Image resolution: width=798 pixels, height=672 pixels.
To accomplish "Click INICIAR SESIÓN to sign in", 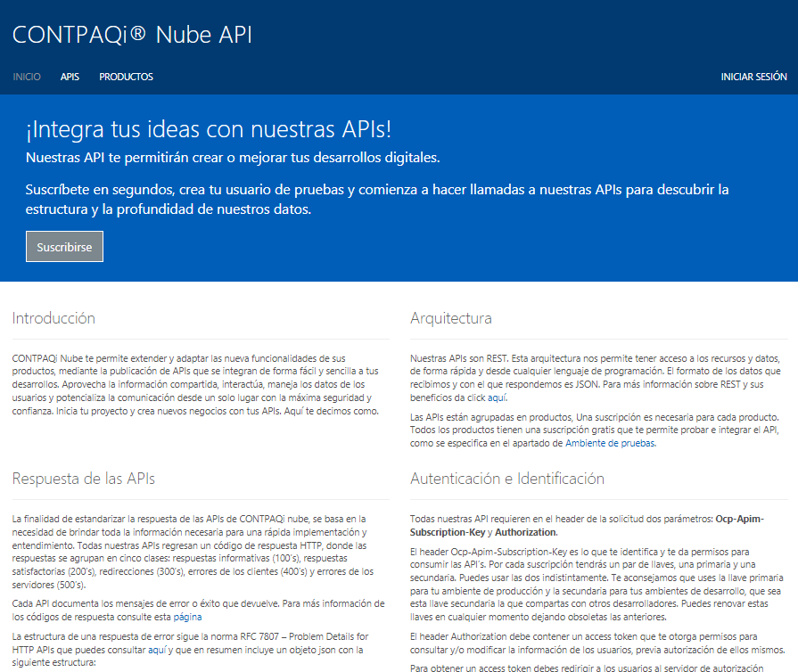I will click(753, 77).
